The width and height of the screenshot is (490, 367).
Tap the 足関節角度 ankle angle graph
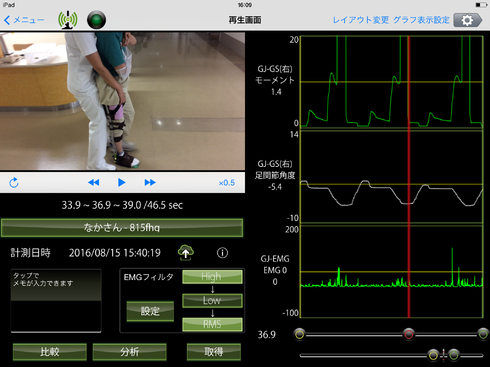click(x=392, y=177)
